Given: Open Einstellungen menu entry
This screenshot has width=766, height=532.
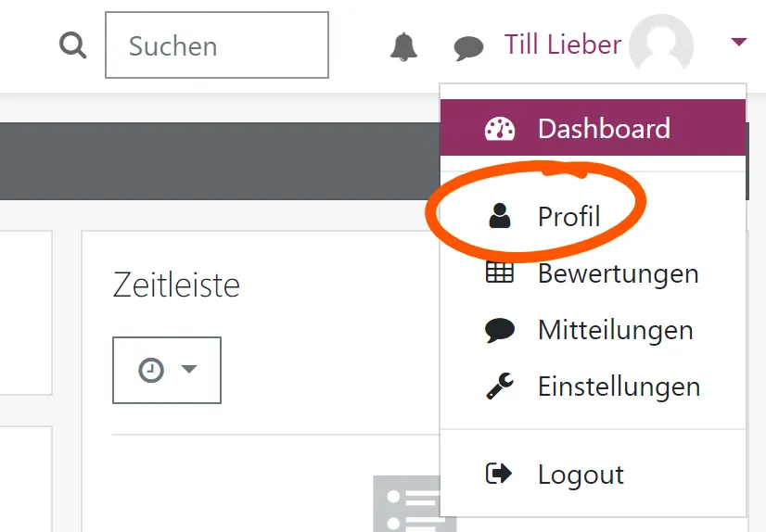Looking at the screenshot, I should [x=619, y=386].
